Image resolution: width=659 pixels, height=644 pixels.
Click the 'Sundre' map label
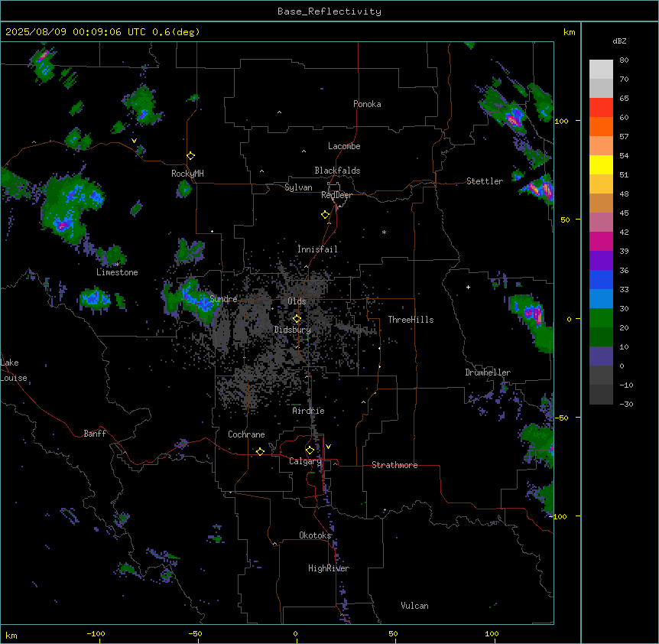tap(223, 299)
